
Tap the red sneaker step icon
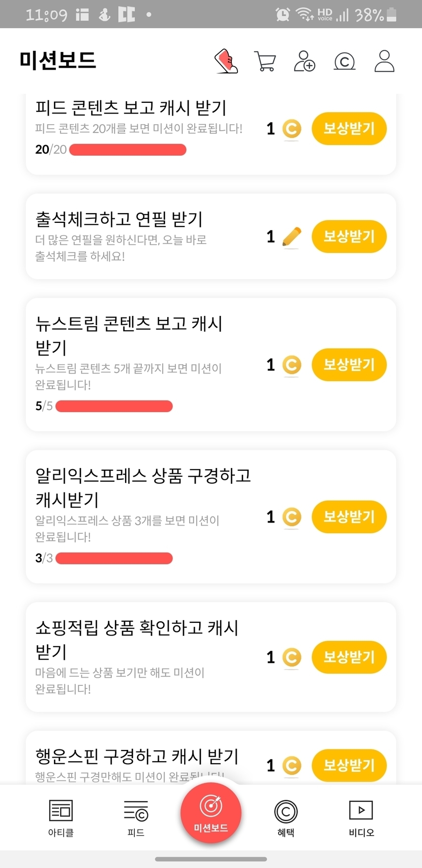[x=226, y=61]
